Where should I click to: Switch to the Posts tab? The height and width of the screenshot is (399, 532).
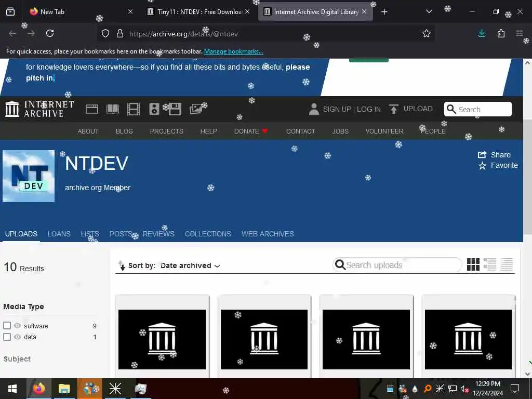point(121,234)
